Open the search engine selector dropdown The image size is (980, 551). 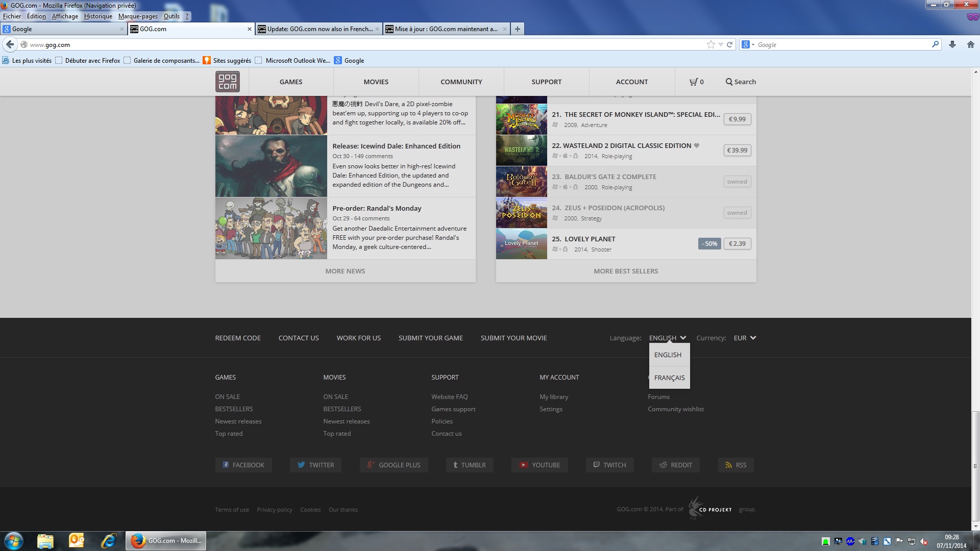pyautogui.click(x=748, y=44)
